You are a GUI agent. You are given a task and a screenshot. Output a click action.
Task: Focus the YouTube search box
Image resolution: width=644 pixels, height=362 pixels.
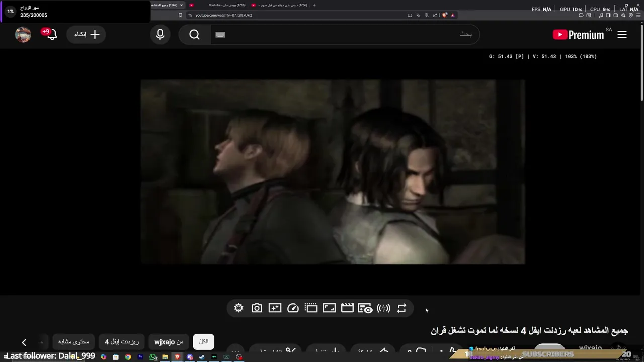[345, 34]
